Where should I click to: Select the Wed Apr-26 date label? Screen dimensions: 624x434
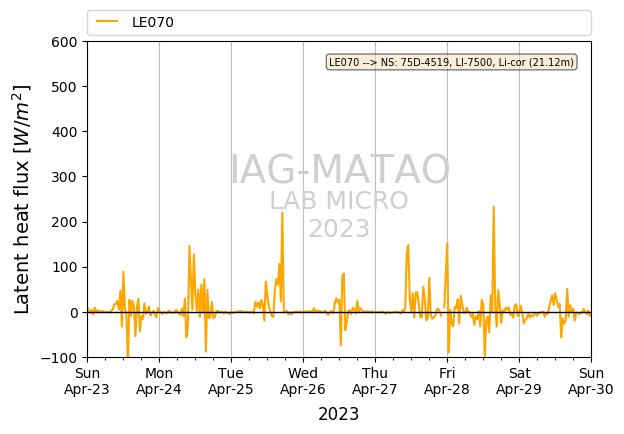tap(303, 381)
